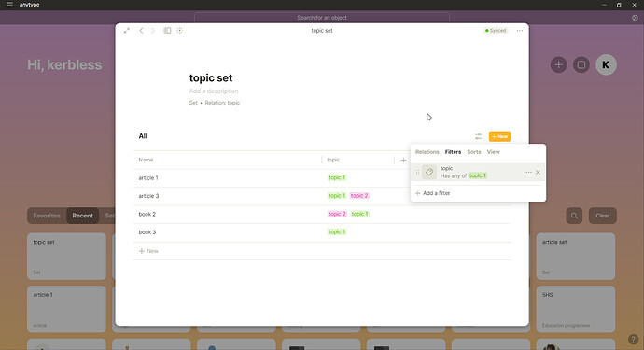Screen dimensions: 644x350
Task: Click the tag icon of topic filter
Action: [x=429, y=172]
